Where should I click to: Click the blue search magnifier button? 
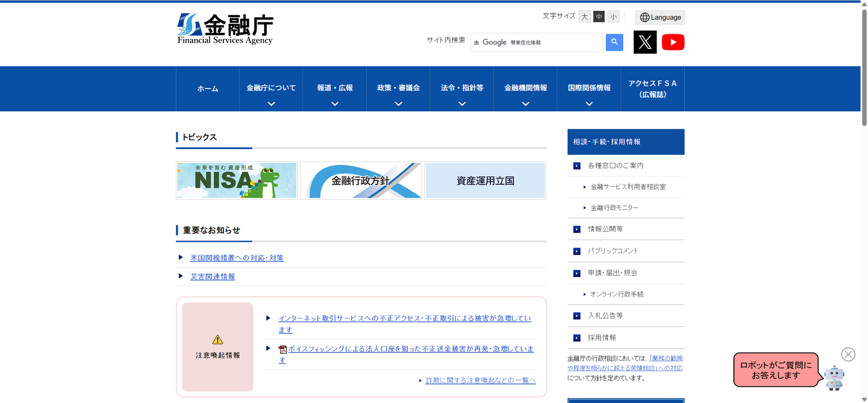click(614, 42)
